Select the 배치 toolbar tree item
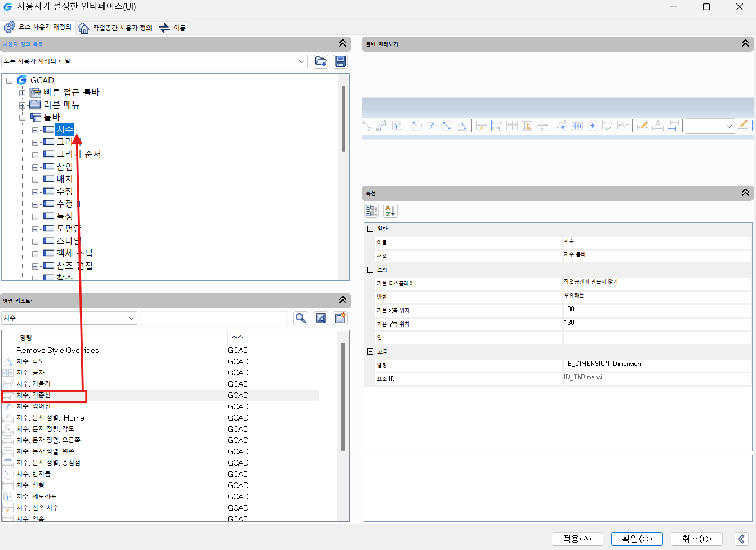Screen dimensions: 756x550 [x=65, y=179]
